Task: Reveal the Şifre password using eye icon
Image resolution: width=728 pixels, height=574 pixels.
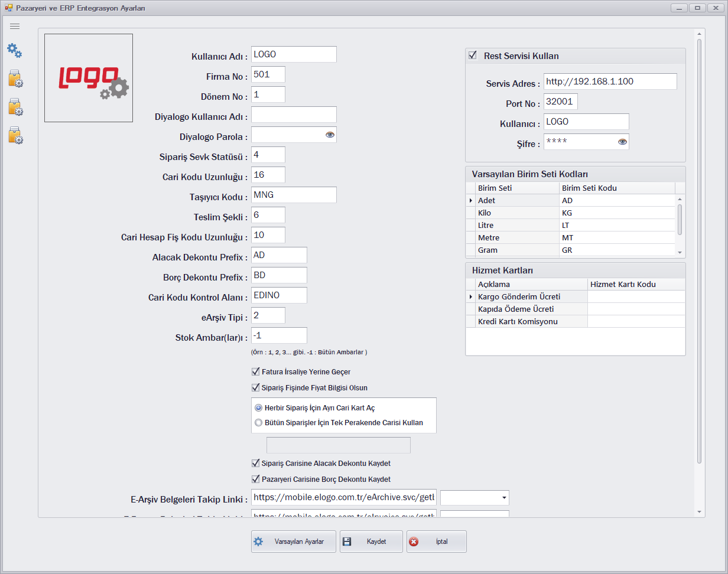Action: 622,142
